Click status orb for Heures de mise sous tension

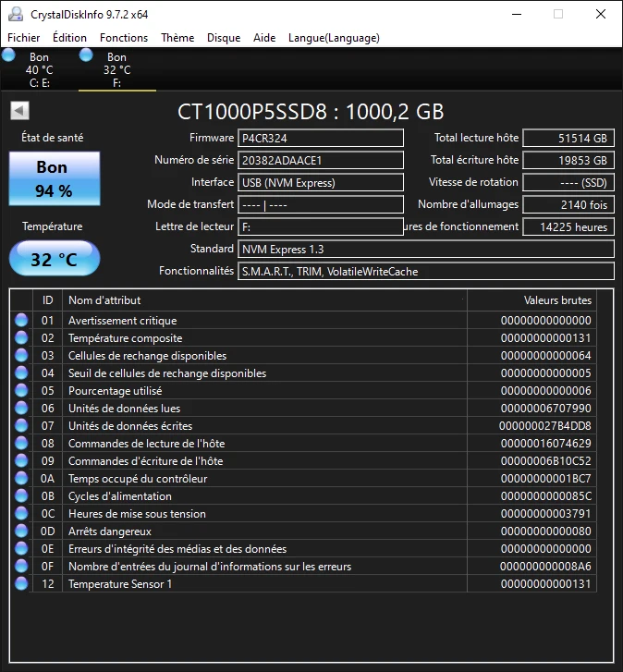point(21,513)
